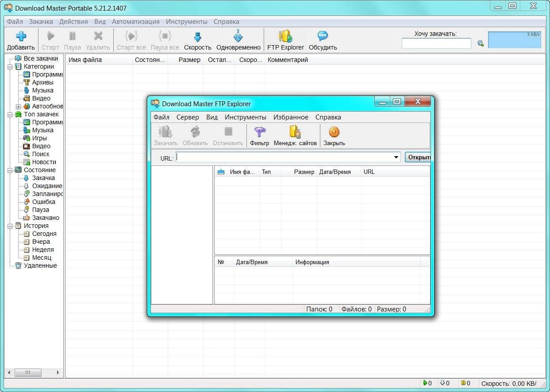Select Пауза state in the tree
550x392 pixels.
point(40,210)
